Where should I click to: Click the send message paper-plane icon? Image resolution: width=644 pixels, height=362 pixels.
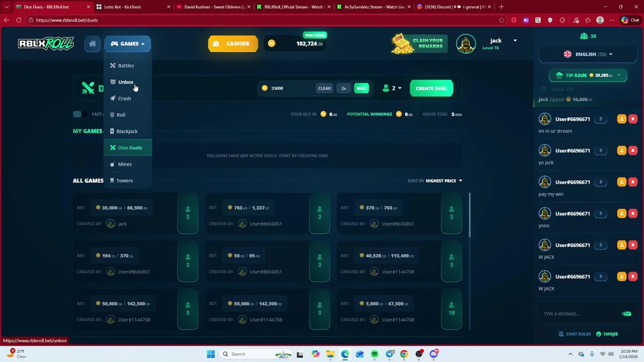(x=626, y=314)
